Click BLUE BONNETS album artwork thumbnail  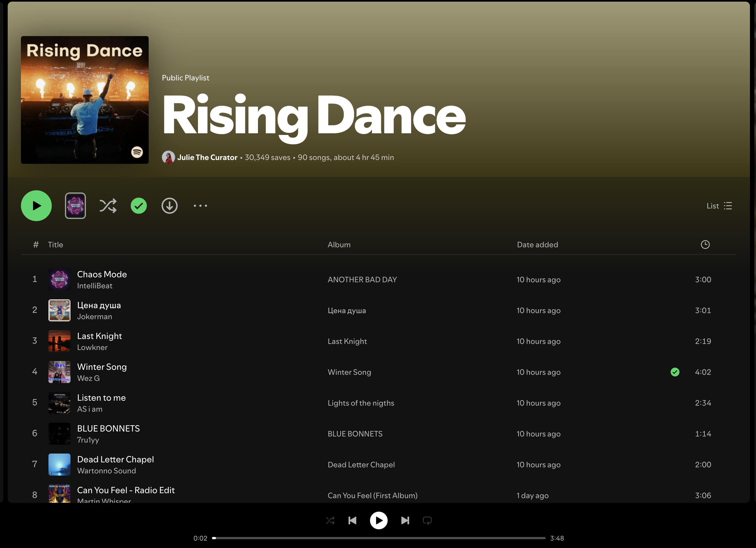tap(59, 434)
